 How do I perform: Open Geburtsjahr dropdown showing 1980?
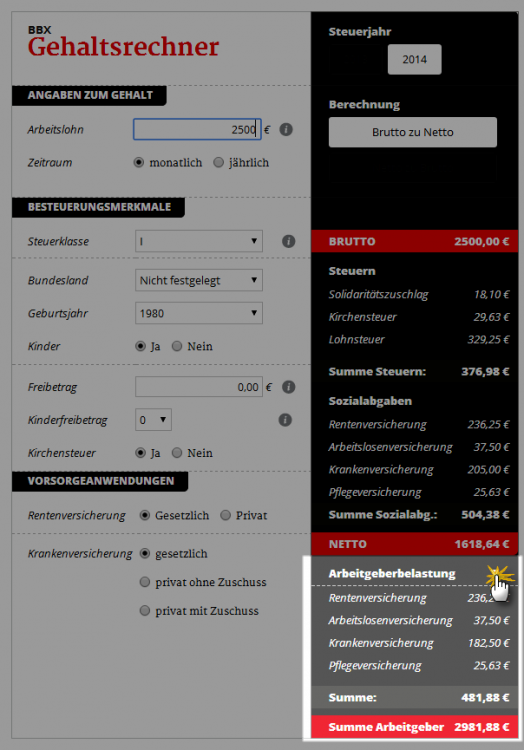tap(199, 313)
